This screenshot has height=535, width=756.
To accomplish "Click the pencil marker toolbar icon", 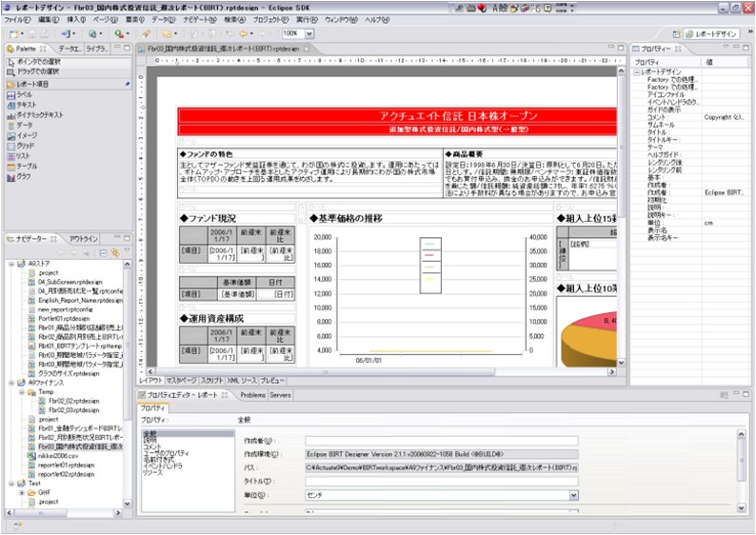I will pos(146,33).
